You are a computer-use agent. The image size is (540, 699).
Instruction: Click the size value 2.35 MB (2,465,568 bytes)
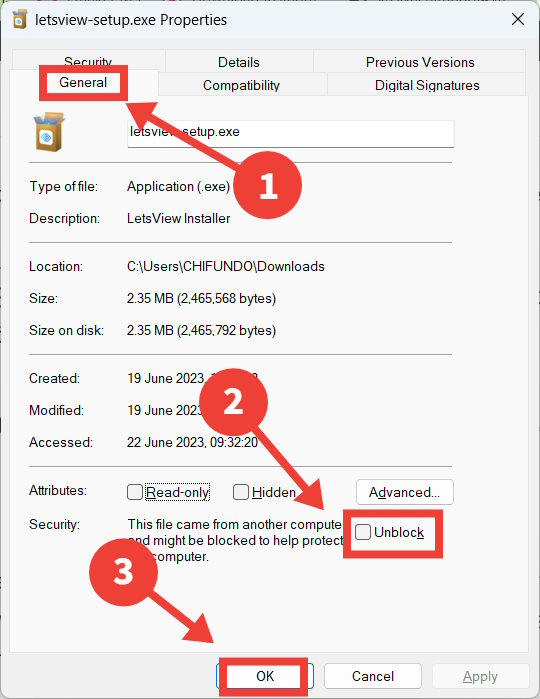click(x=202, y=298)
